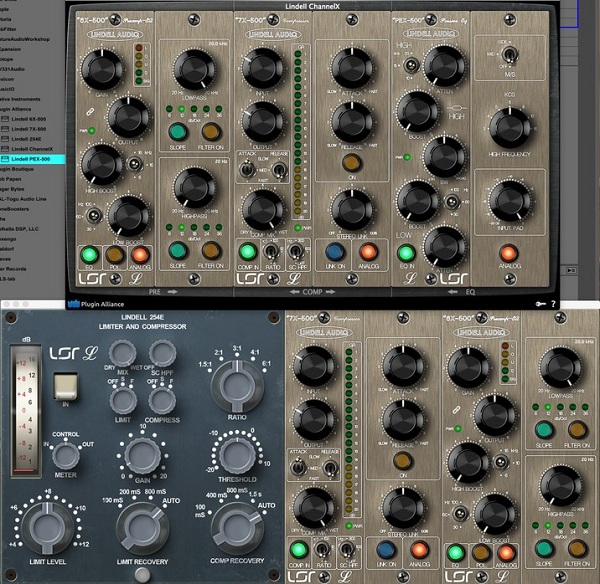Select Lindell 254E in plugin list
Viewport: 600px width, 584px height.
(x=26, y=139)
